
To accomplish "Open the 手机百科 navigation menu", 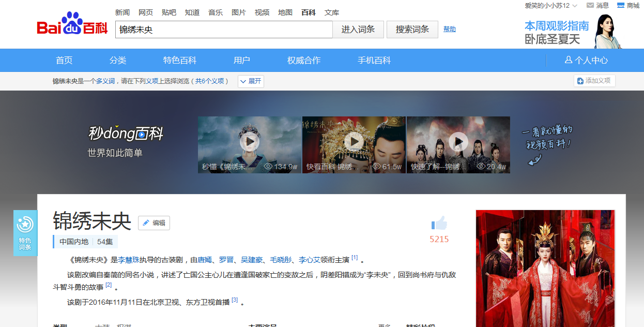I will [x=374, y=61].
